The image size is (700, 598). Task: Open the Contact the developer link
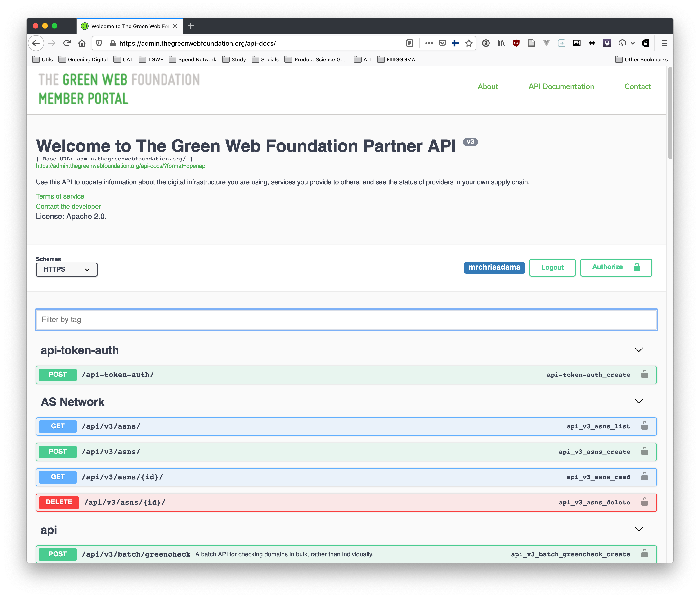(x=69, y=207)
